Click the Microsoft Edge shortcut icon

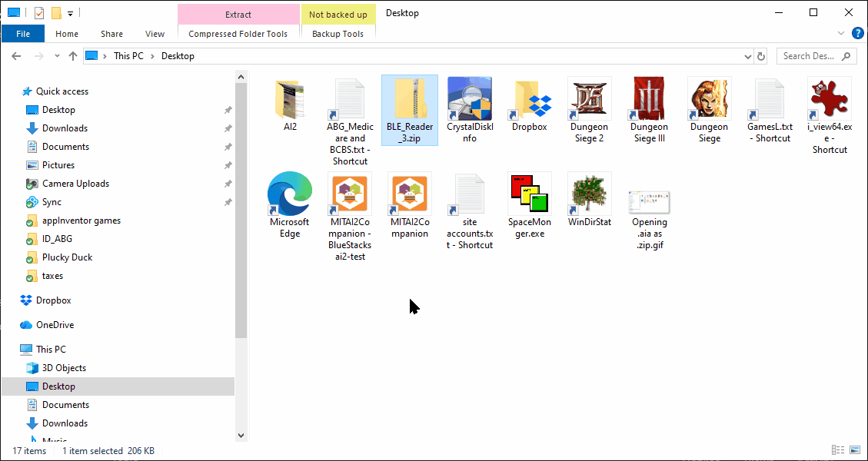click(290, 194)
